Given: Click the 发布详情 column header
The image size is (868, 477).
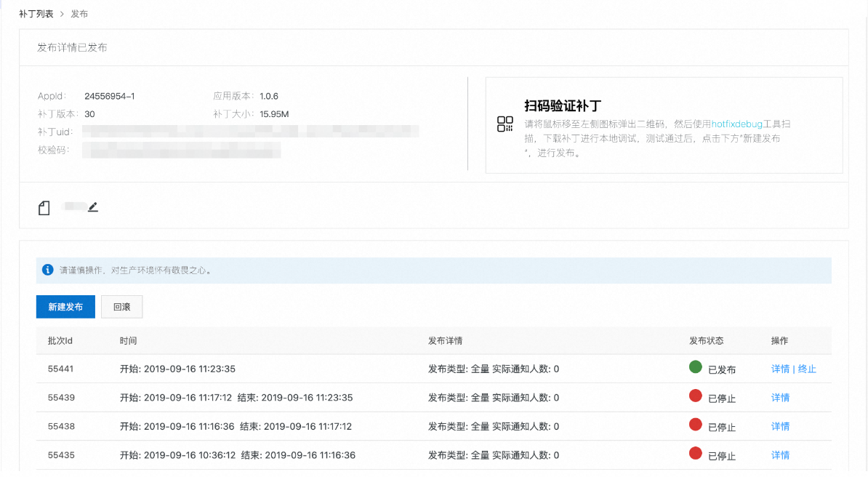Looking at the screenshot, I should (x=445, y=341).
